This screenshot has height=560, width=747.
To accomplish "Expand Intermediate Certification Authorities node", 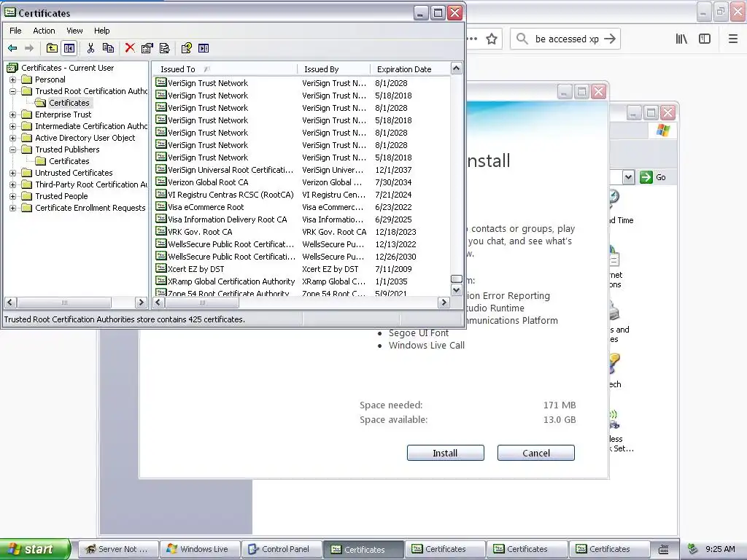I will pos(13,126).
